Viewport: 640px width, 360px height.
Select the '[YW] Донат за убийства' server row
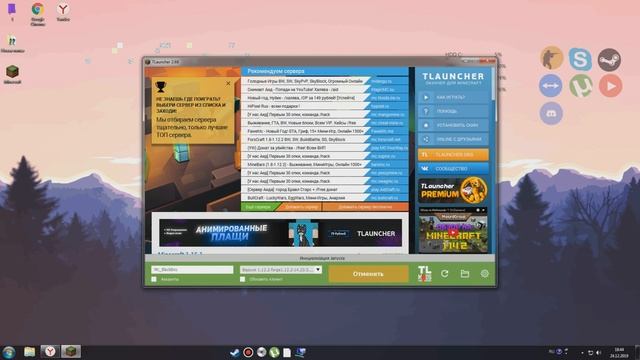point(324,148)
